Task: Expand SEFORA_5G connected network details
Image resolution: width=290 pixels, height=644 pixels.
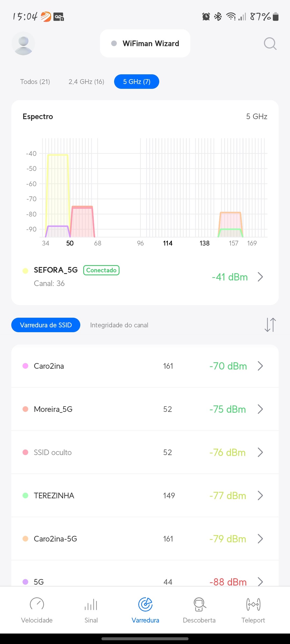Action: [260, 277]
